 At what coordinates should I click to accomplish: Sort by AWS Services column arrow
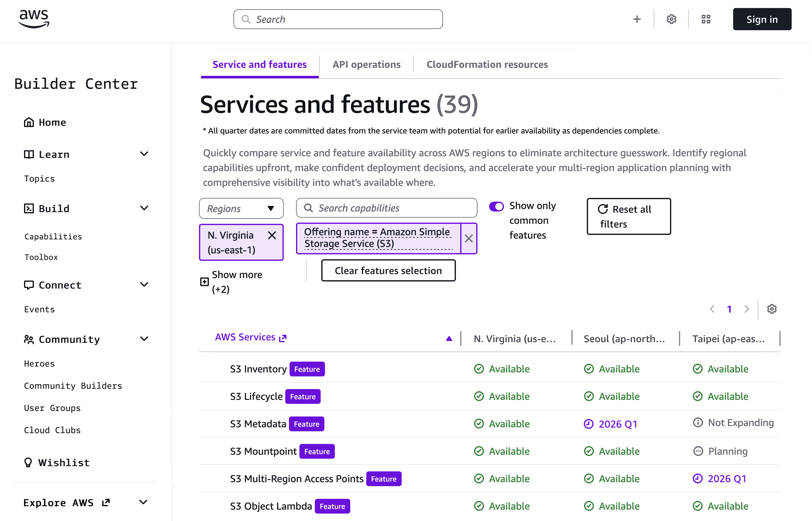click(x=449, y=338)
